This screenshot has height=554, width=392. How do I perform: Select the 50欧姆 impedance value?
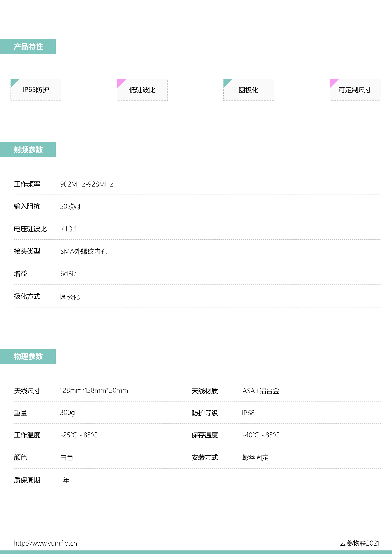coord(70,206)
